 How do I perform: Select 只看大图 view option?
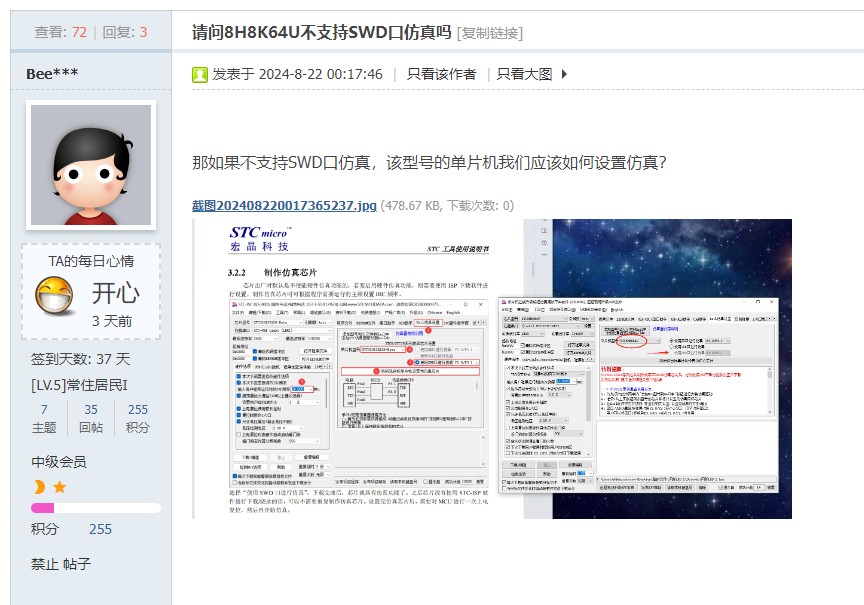[x=524, y=74]
